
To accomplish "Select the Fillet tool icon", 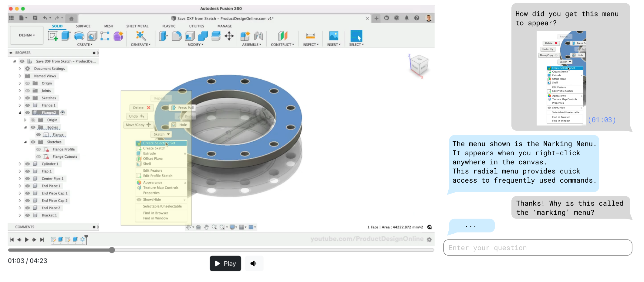I will coord(177,36).
